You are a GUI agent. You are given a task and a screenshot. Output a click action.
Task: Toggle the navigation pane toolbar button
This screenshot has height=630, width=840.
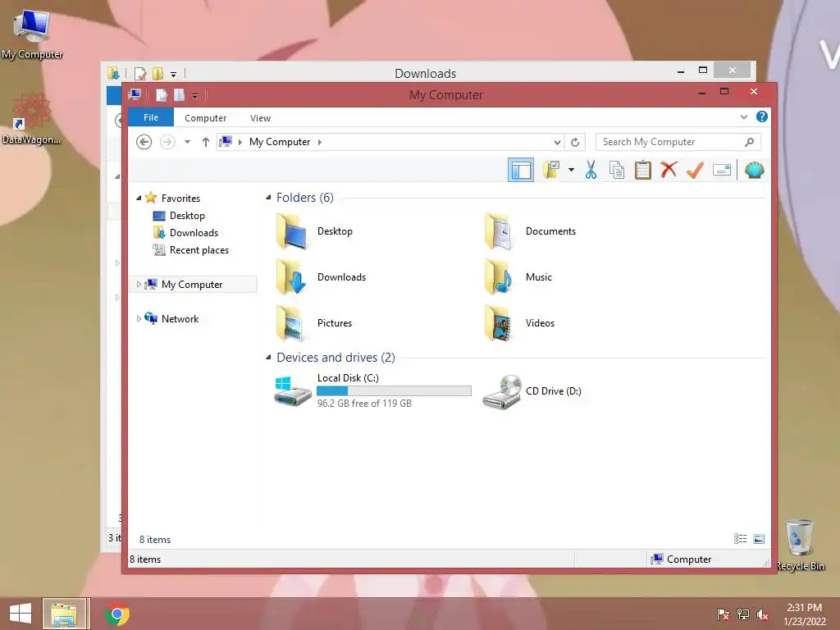pyautogui.click(x=521, y=171)
